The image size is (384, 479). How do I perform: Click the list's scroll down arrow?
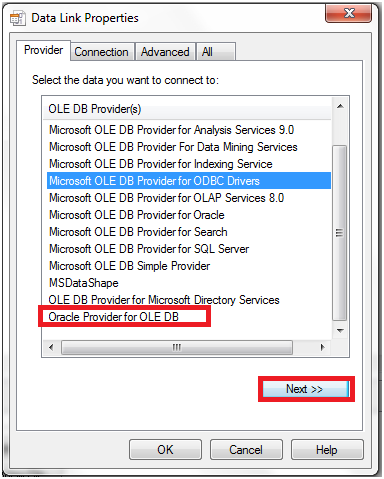pyautogui.click(x=340, y=331)
